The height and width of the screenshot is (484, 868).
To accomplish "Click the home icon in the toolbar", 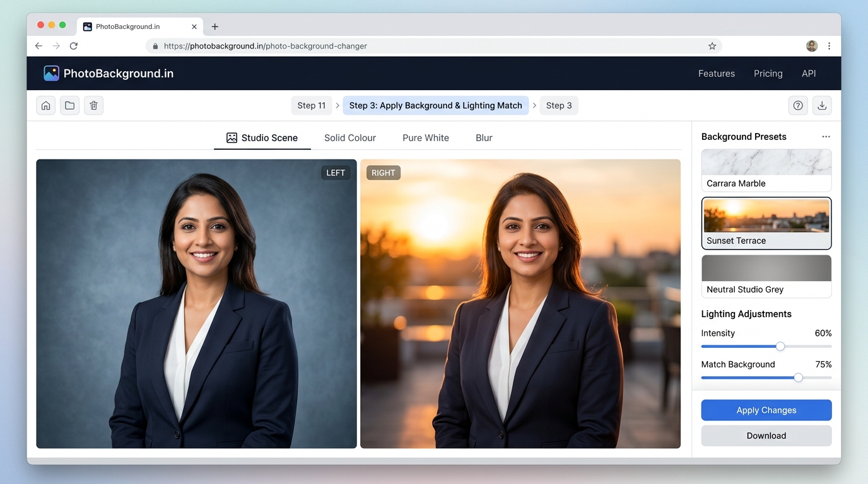I will (45, 105).
